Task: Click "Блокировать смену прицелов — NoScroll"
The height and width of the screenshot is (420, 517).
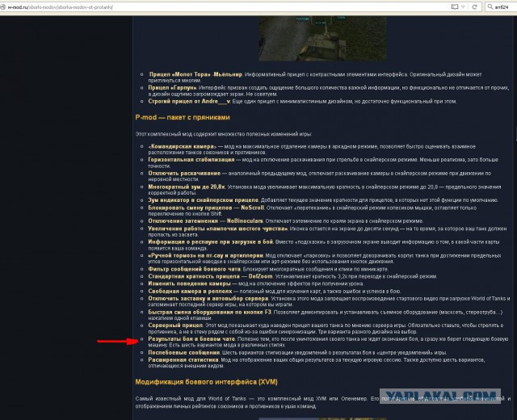Action: coord(206,208)
